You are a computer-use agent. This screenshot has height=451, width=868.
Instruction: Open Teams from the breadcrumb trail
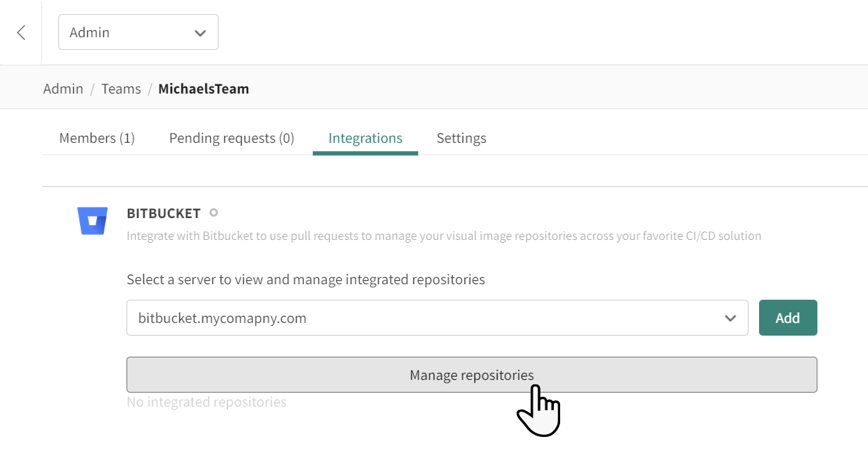pos(121,89)
